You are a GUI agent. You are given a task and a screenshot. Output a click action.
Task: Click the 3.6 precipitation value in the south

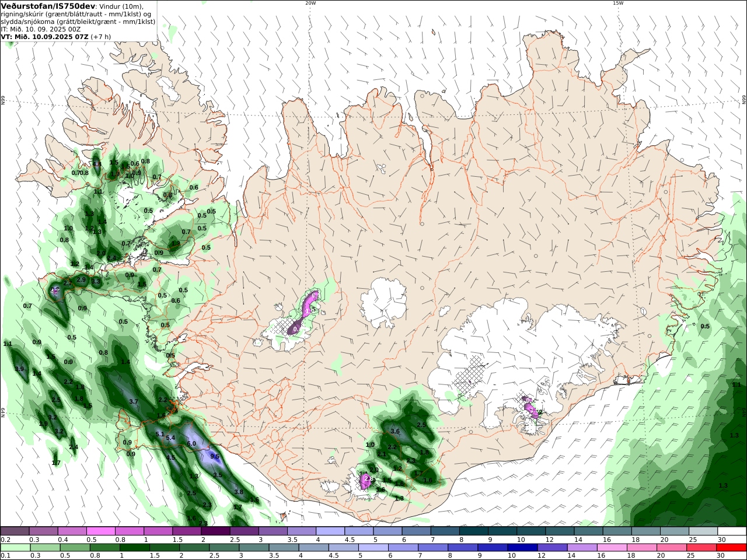tap(395, 432)
